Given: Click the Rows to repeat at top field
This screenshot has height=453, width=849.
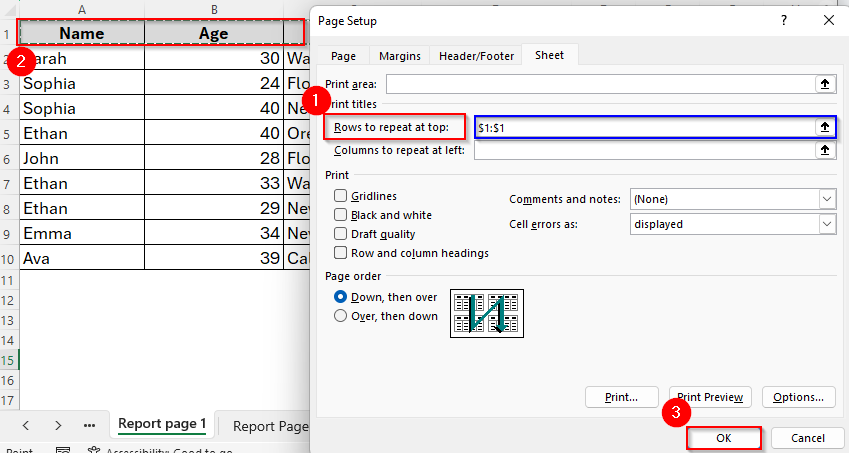Looking at the screenshot, I should pyautogui.click(x=644, y=127).
